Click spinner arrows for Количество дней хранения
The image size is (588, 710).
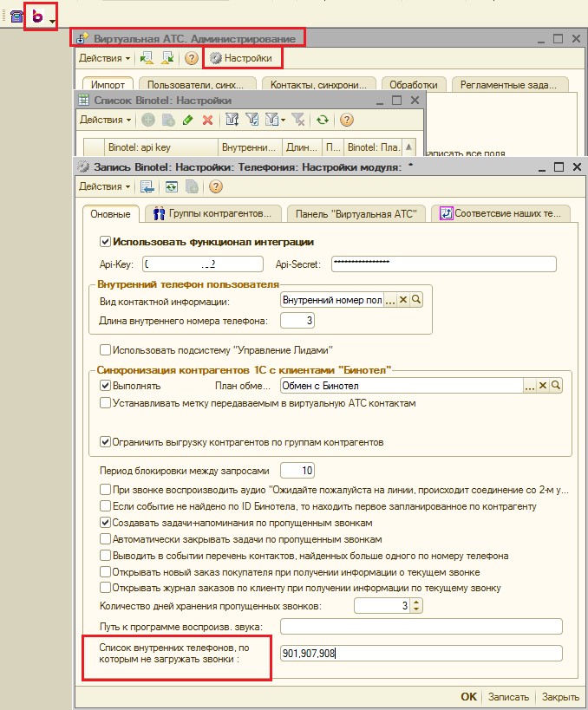[416, 606]
